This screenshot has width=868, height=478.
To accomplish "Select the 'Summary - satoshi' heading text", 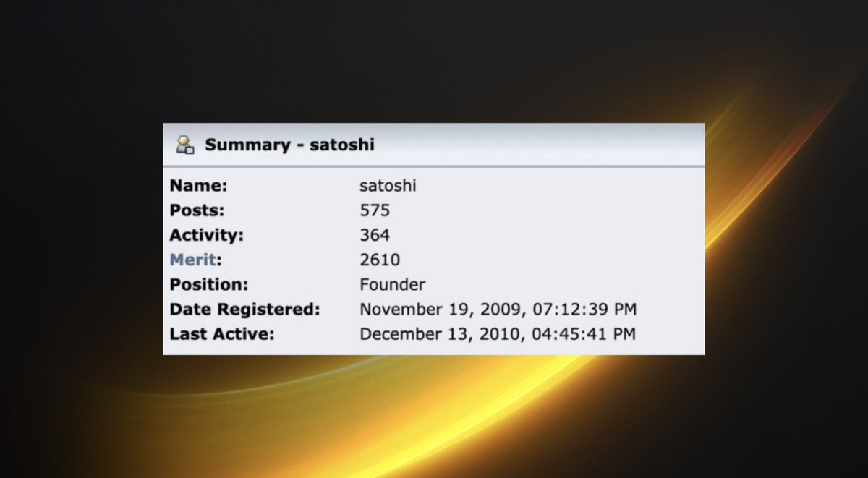I will (x=289, y=145).
